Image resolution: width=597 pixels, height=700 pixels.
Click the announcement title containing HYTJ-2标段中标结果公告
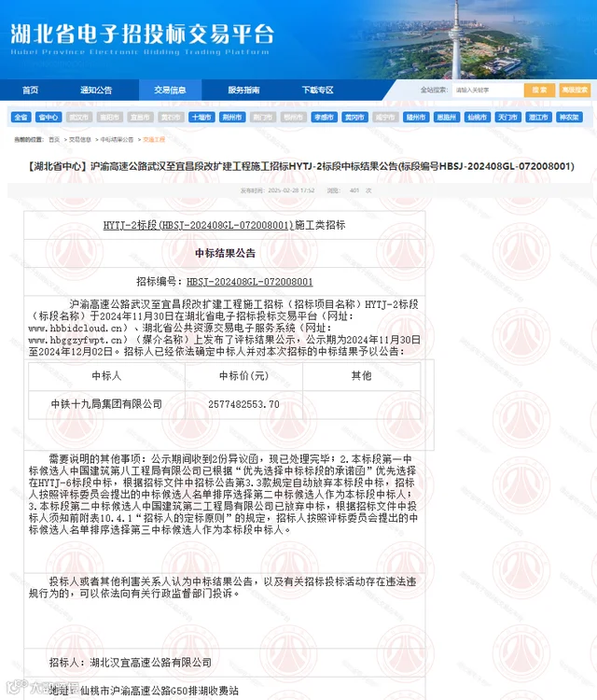click(300, 166)
